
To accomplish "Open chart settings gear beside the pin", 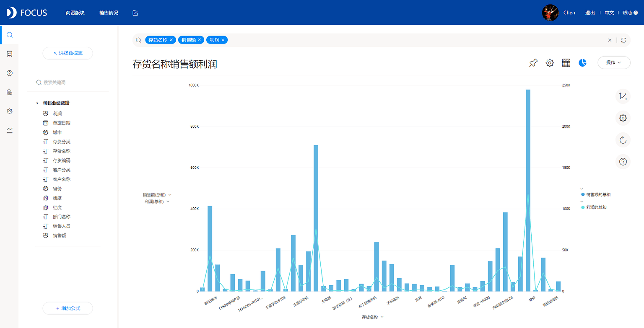I will pos(550,63).
